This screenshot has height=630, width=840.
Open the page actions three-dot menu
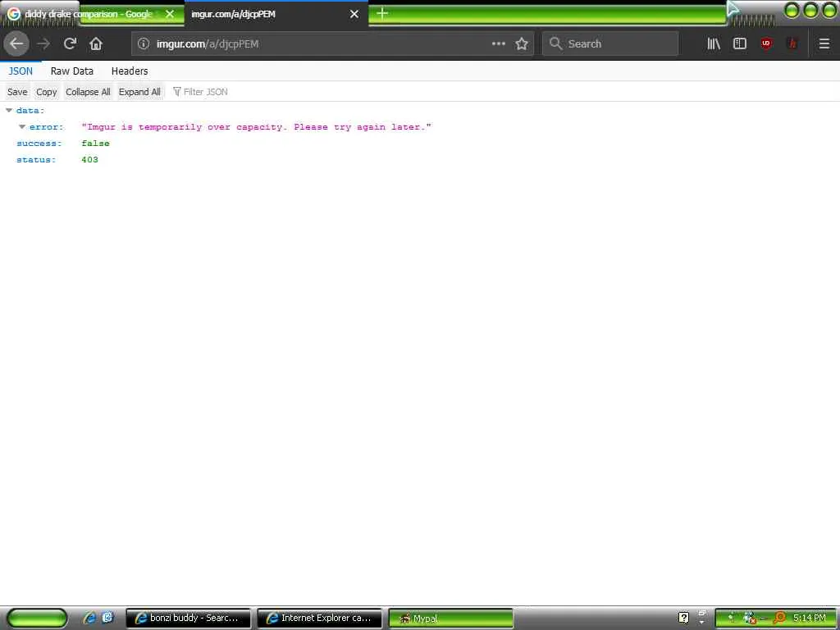(498, 43)
